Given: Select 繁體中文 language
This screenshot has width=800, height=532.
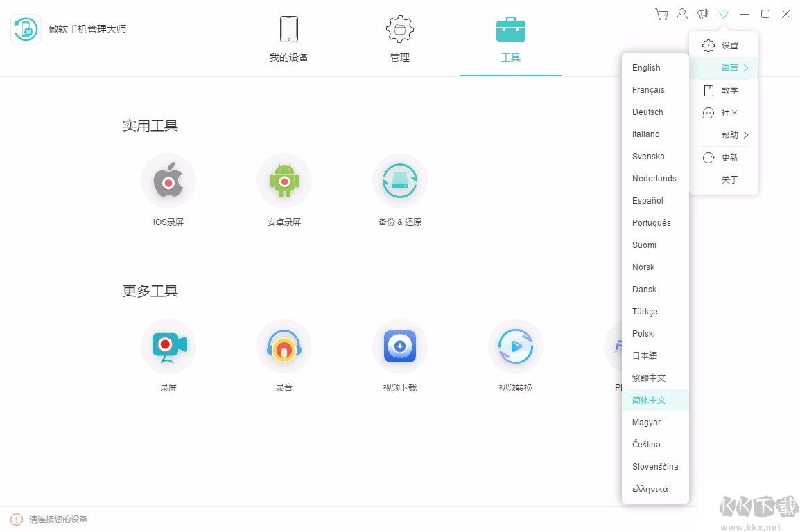Looking at the screenshot, I should 655,378.
